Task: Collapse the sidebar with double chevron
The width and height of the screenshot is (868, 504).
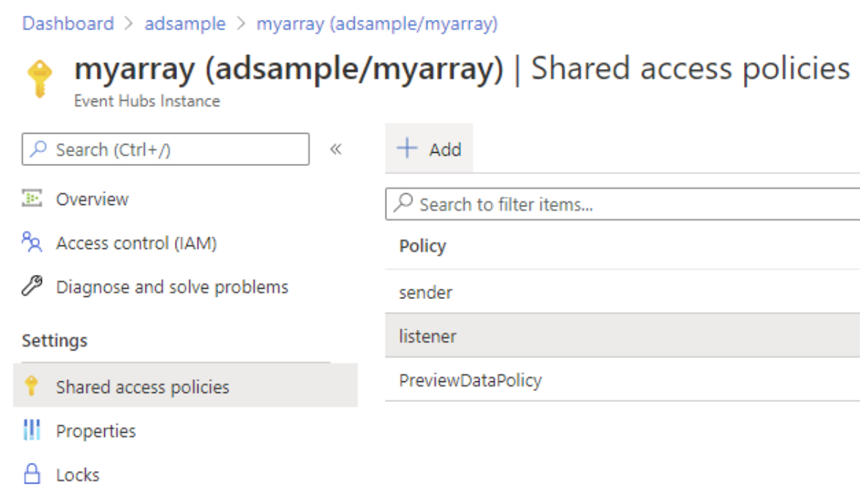Action: [x=336, y=149]
